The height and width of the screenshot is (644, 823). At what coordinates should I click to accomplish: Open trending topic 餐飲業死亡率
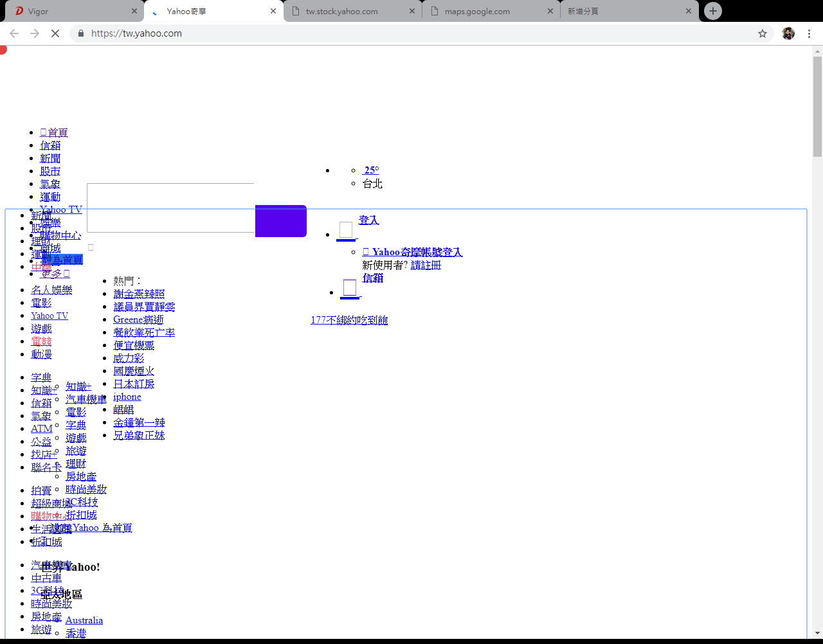(144, 332)
